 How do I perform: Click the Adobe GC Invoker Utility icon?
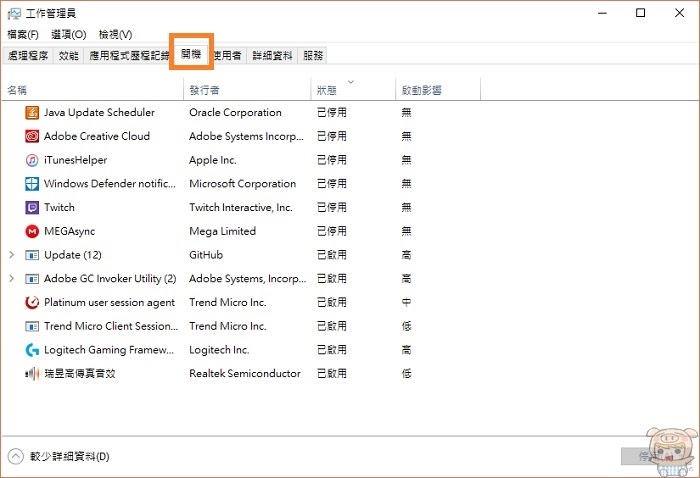32,278
